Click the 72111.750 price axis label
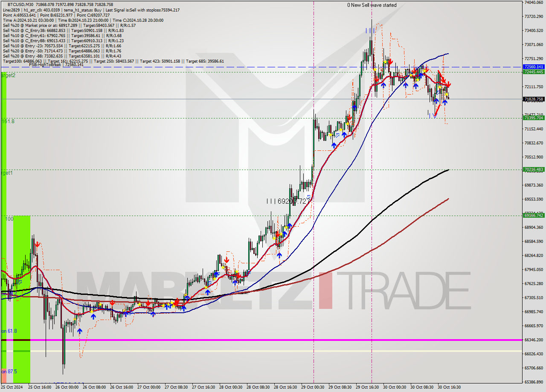Screen dimensions: 546x392 pos(534,87)
